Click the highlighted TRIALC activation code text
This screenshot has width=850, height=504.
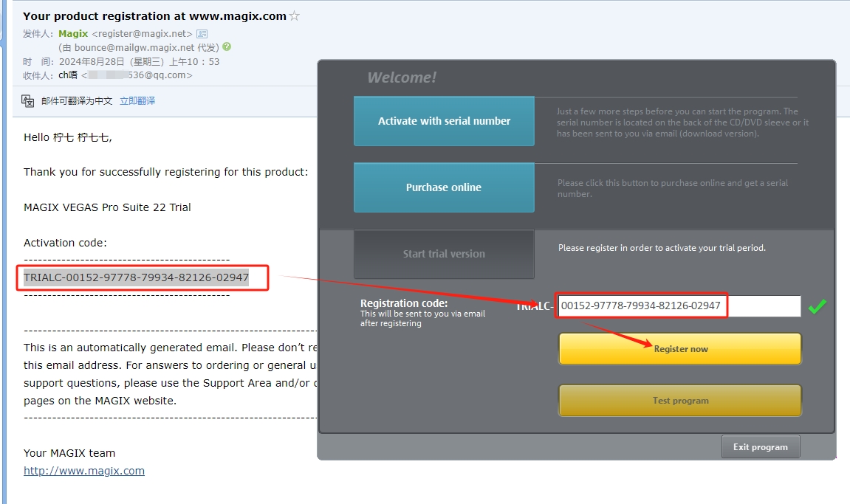[x=136, y=277]
